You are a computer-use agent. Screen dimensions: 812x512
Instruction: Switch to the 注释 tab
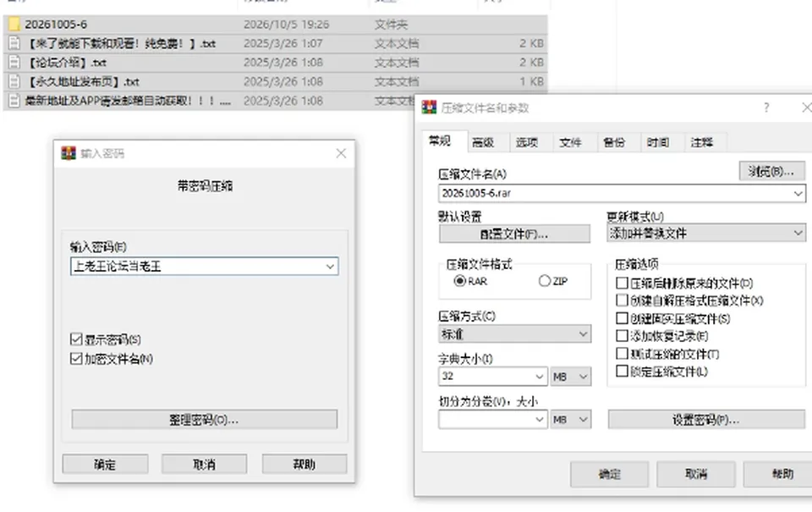coord(702,142)
